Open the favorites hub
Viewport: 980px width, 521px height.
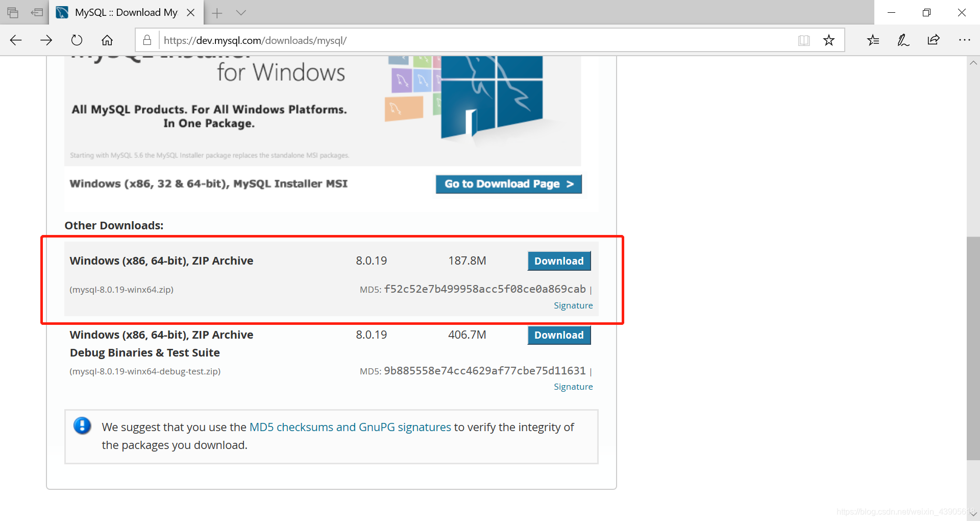click(873, 40)
